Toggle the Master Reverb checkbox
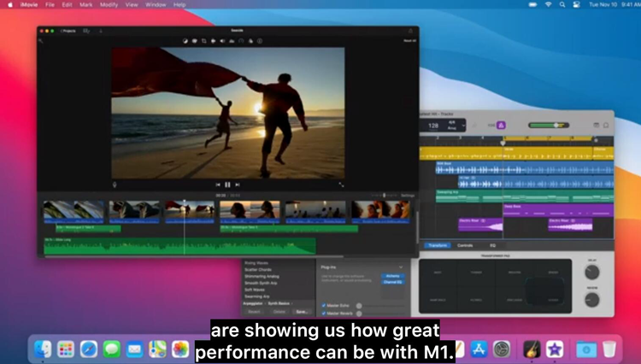Screen dimensions: 641x364 324,314
